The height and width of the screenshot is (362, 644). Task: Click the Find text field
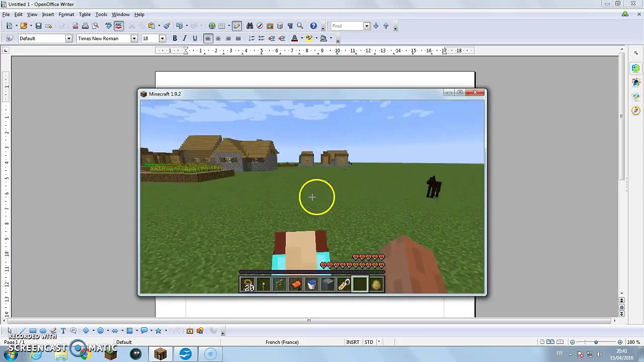point(347,26)
